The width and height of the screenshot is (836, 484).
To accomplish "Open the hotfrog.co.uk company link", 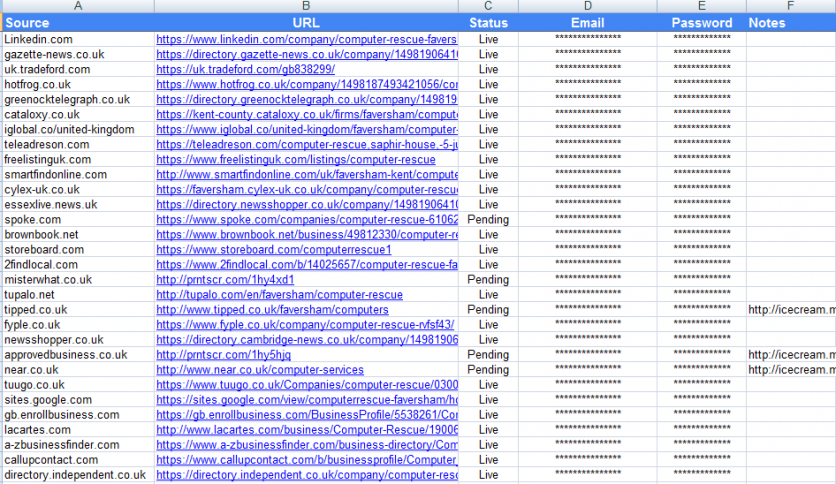I will tap(307, 84).
